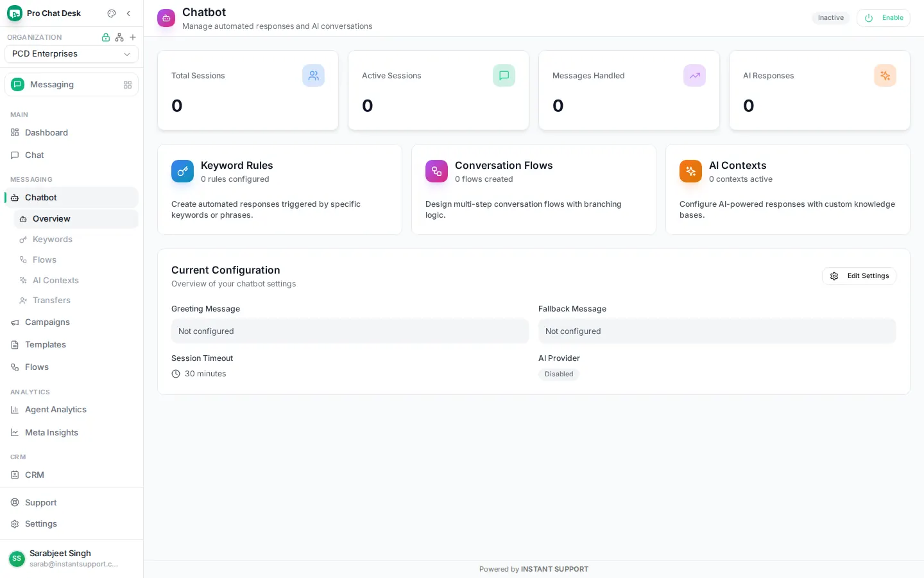This screenshot has height=578, width=924.
Task: Click the Disabled AI Provider badge
Action: point(559,374)
